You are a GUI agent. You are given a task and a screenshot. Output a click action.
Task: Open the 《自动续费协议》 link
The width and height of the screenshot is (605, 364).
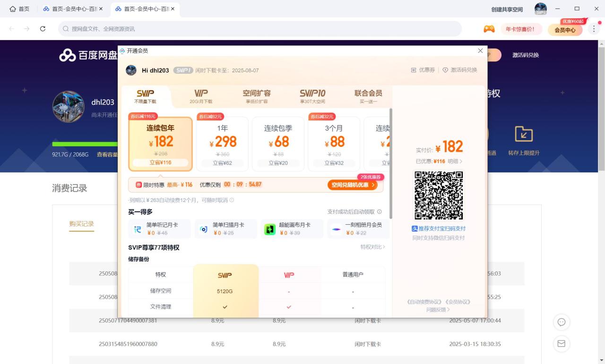[x=424, y=302]
